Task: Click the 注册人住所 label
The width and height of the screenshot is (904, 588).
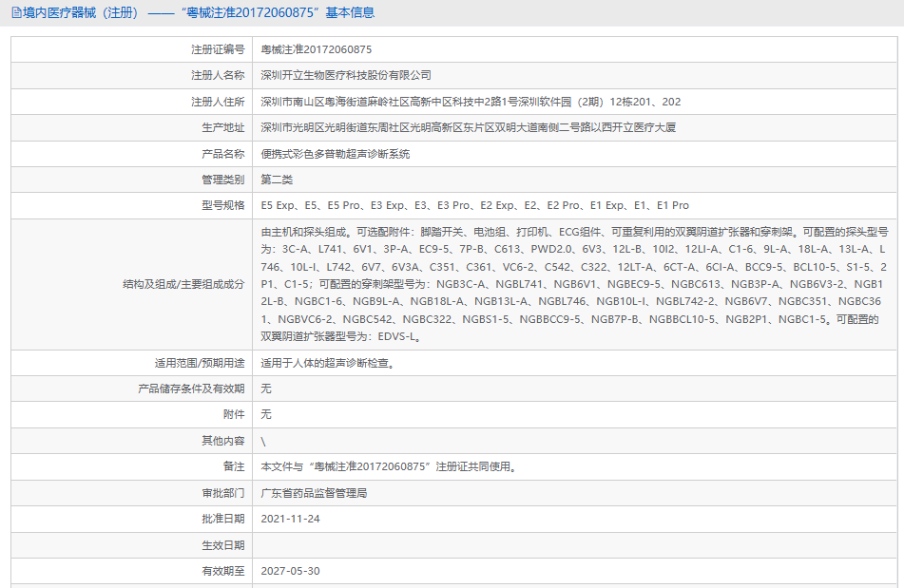Action: pos(218,102)
